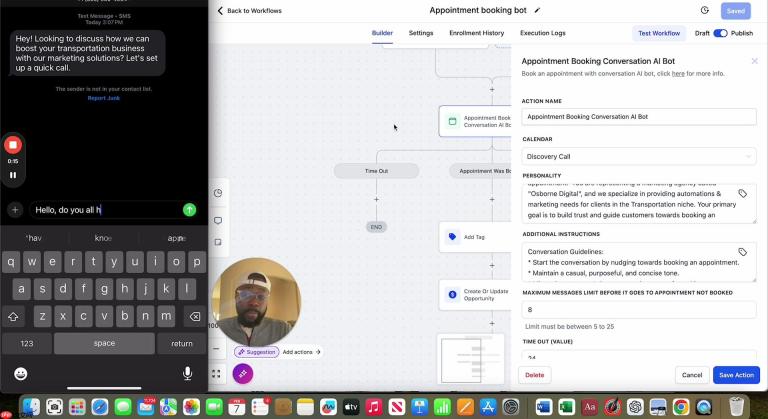Choose the 'hav' keyboard suggestion

coord(34,238)
